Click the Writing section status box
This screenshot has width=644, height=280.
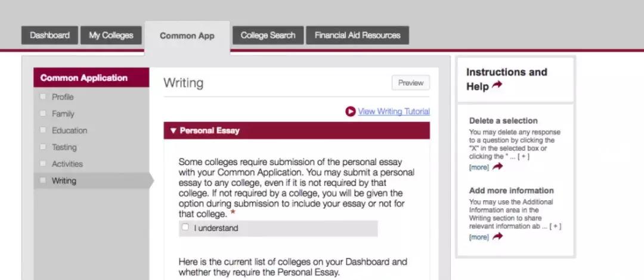[x=42, y=180]
